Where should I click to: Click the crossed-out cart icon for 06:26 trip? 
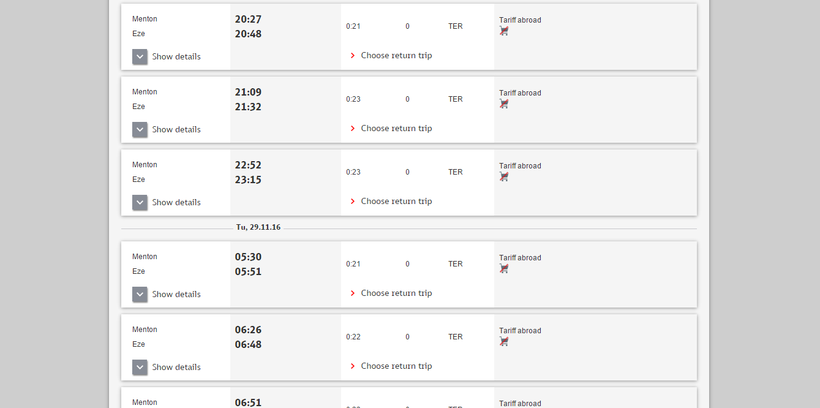[x=504, y=342]
